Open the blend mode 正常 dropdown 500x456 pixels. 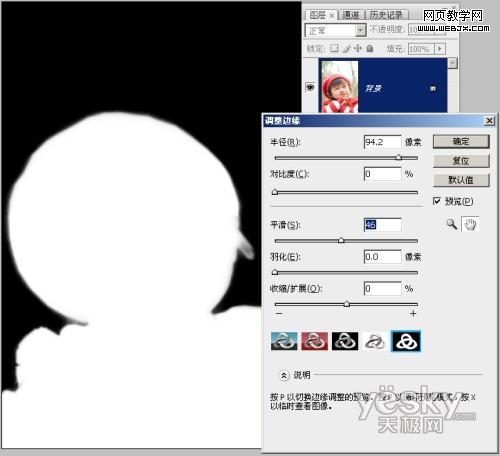[x=360, y=31]
